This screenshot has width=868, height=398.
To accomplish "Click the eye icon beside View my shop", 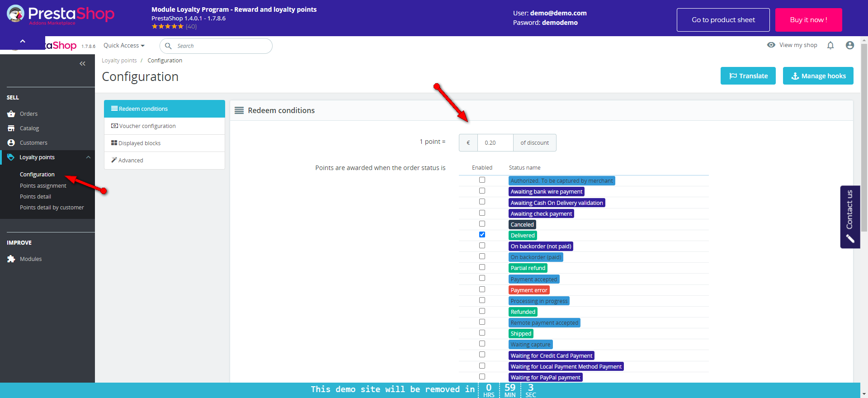I will (771, 45).
